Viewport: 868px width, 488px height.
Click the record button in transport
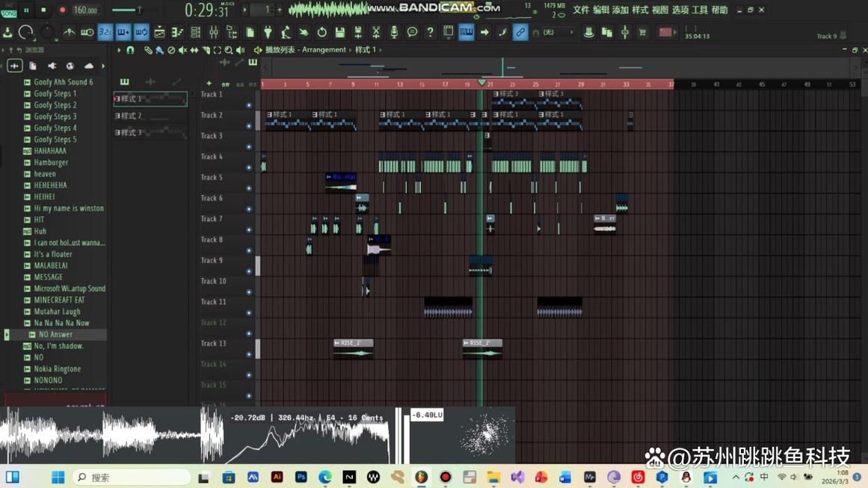62,10
